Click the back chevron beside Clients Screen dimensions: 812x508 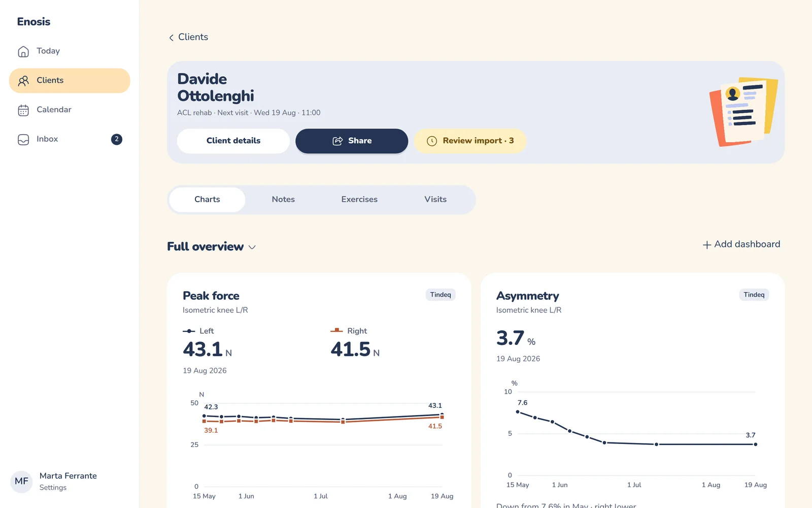[172, 38]
